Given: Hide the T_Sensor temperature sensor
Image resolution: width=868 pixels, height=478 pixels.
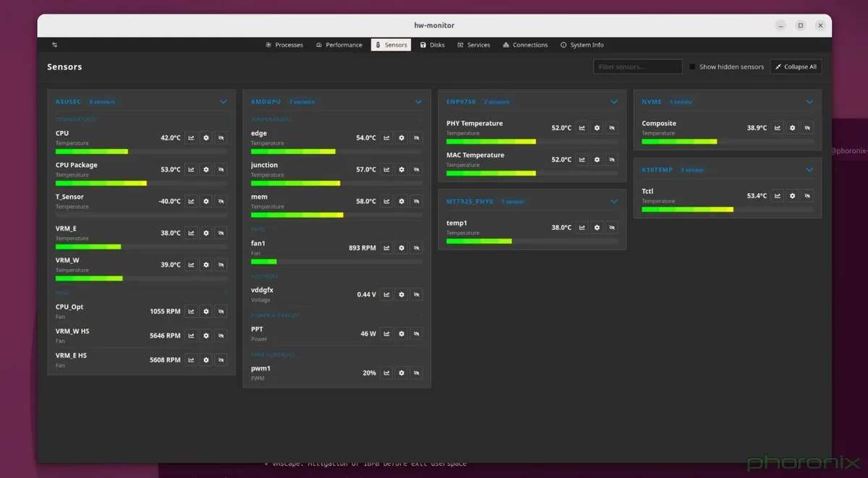Looking at the screenshot, I should coord(221,201).
